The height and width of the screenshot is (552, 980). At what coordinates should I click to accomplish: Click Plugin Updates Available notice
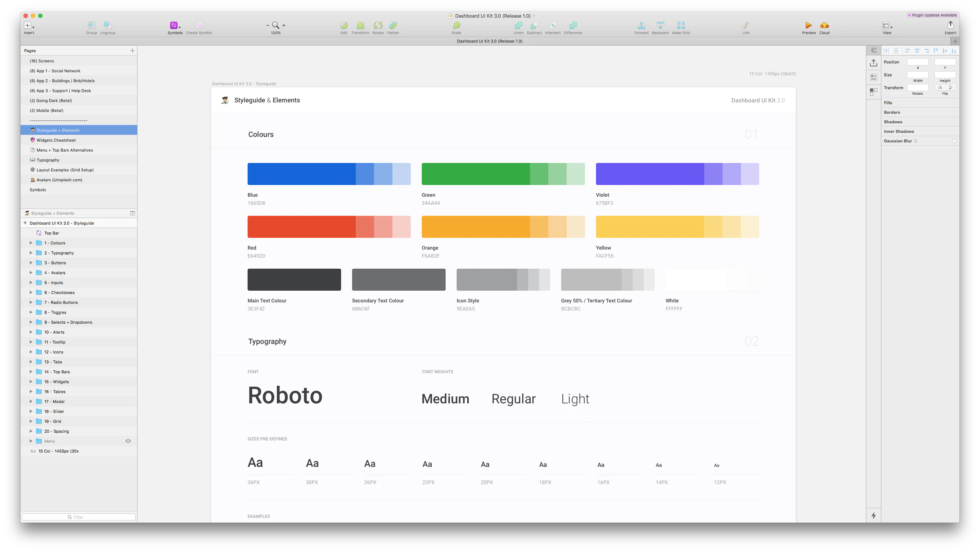[x=932, y=15]
